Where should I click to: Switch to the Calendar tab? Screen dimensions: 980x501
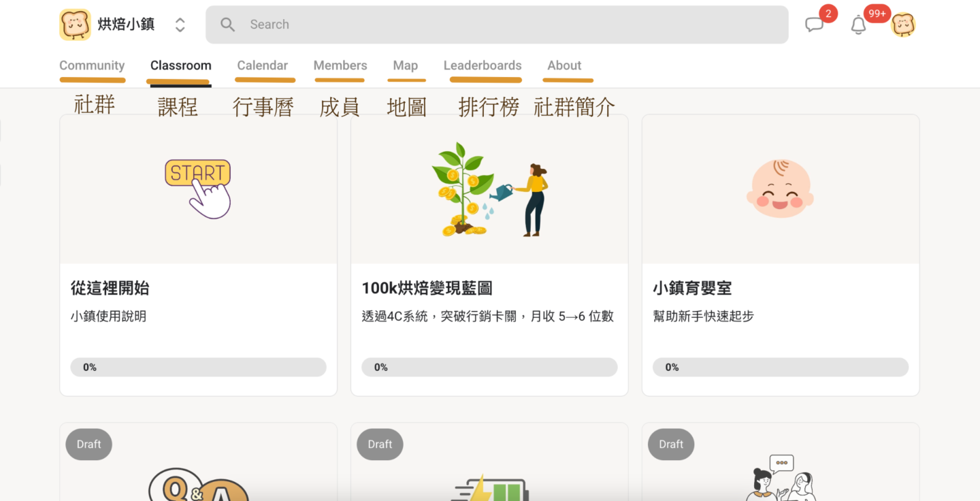[262, 65]
